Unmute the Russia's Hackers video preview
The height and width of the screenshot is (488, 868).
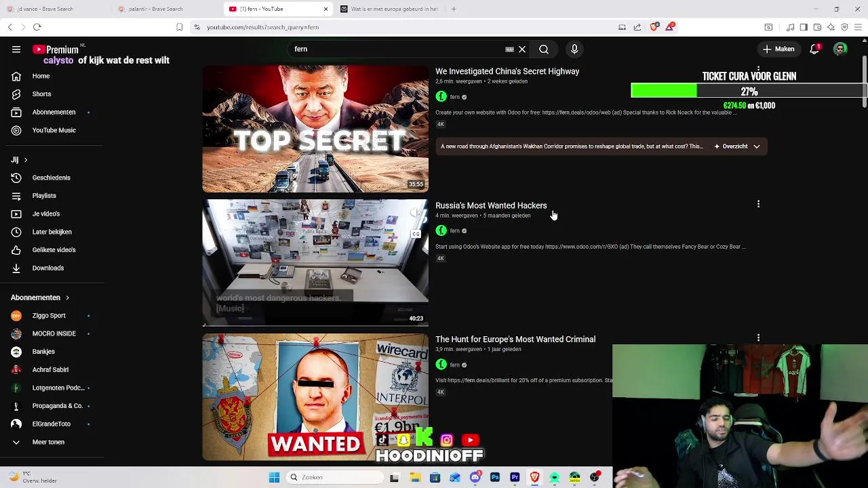coord(416,213)
